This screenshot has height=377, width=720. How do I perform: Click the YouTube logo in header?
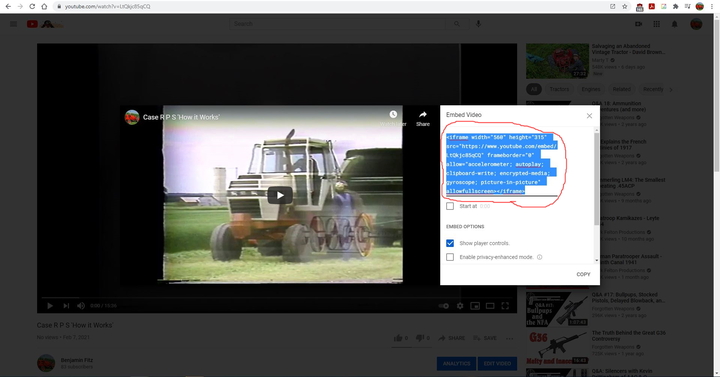(32, 24)
